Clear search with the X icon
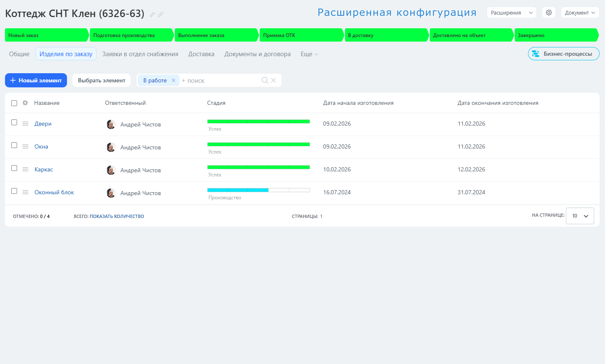Image resolution: width=605 pixels, height=364 pixels. tap(273, 80)
